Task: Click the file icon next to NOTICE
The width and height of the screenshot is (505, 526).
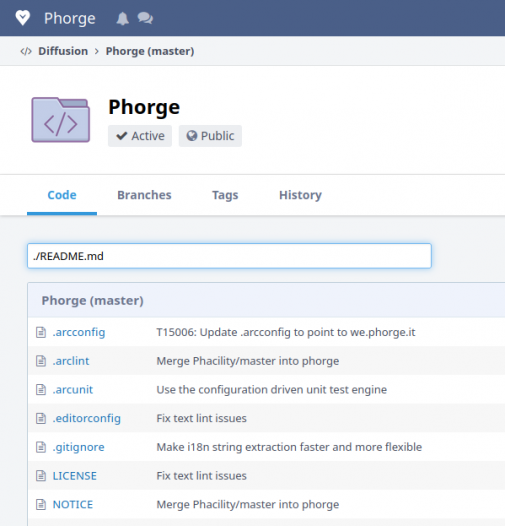Action: (x=41, y=505)
